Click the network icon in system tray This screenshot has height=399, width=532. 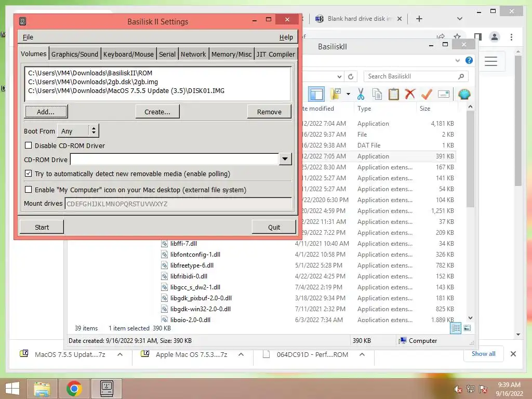(470, 389)
